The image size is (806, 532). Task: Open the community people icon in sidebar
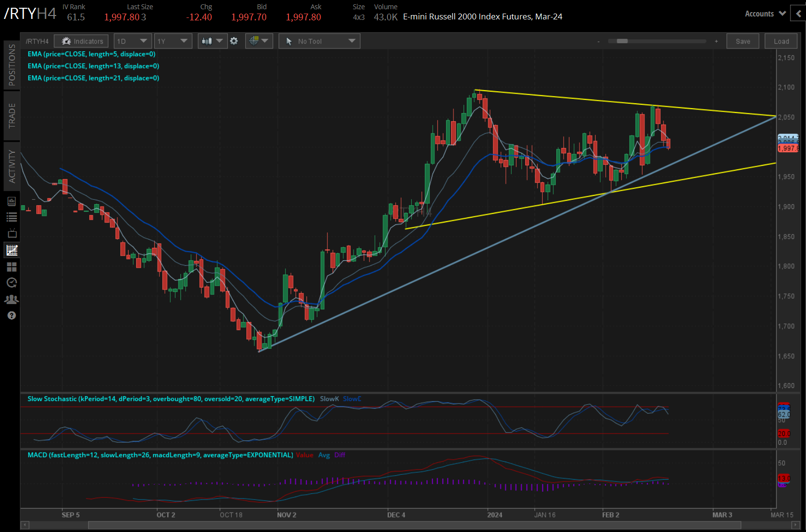tap(12, 299)
